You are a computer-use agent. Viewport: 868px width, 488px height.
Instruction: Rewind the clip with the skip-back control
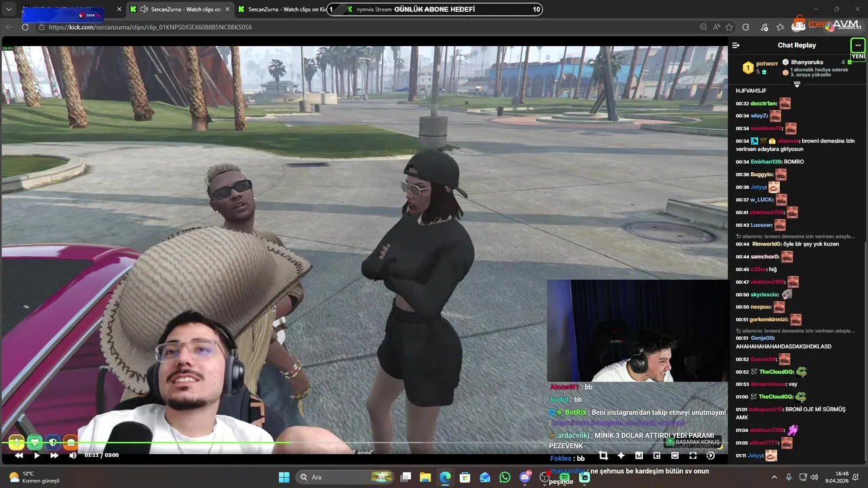point(19,455)
